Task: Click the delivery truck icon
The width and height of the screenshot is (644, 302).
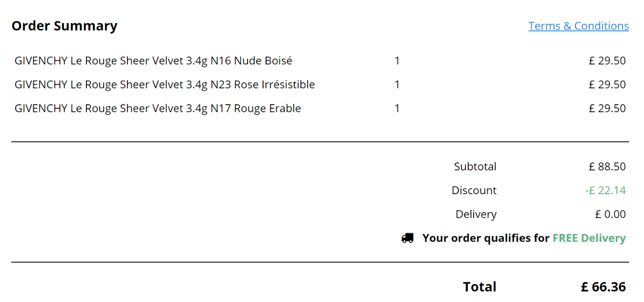Action: point(407,238)
